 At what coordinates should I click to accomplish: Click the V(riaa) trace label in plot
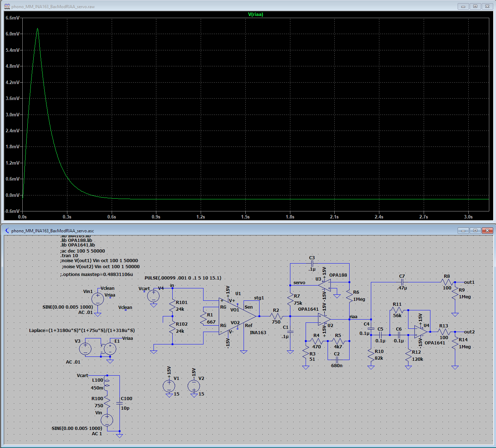255,15
